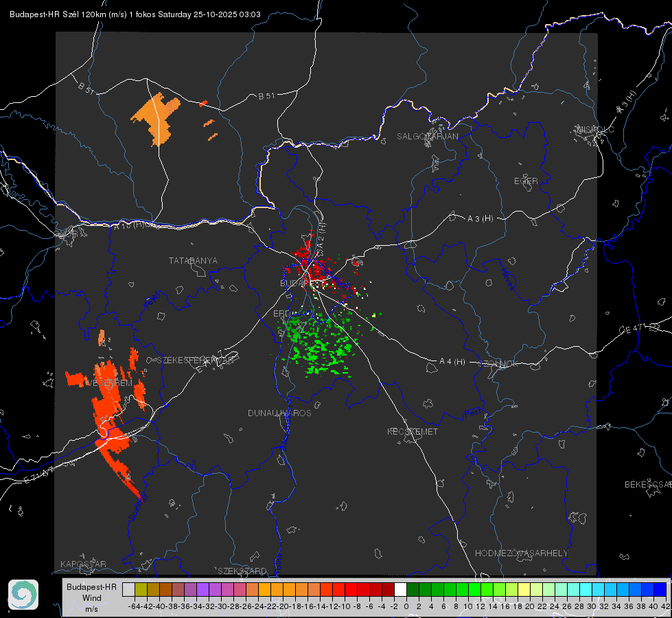
Task: Click the dark blue swatch between 40 and 42
Action: [660, 589]
